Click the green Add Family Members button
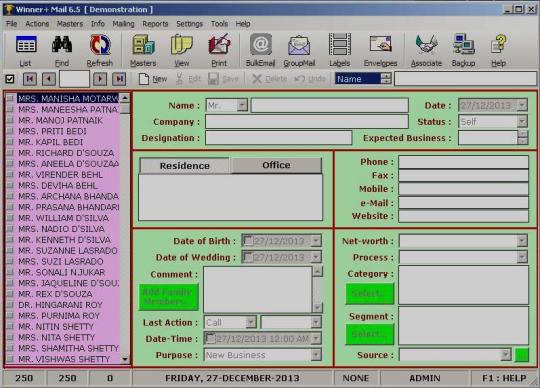540x388 pixels. coord(169,297)
